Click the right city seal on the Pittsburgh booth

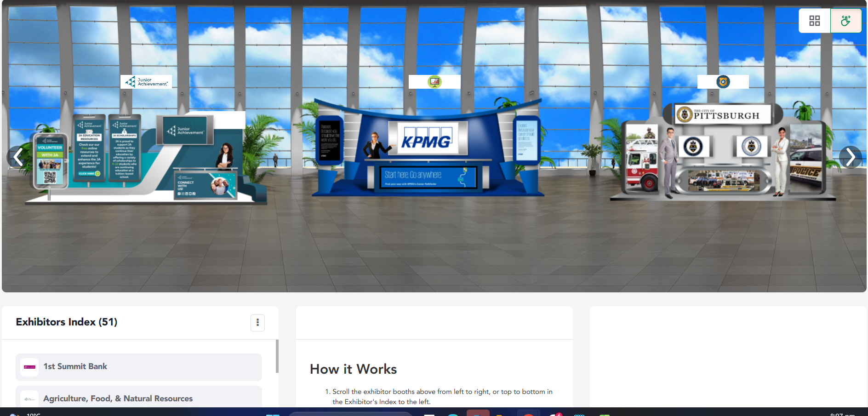click(751, 146)
